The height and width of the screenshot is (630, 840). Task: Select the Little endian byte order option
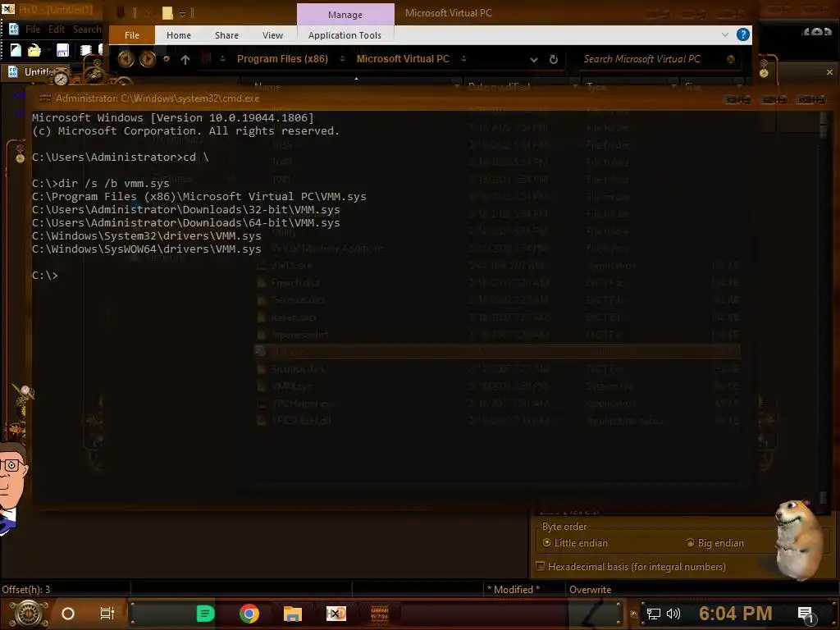coord(575,543)
